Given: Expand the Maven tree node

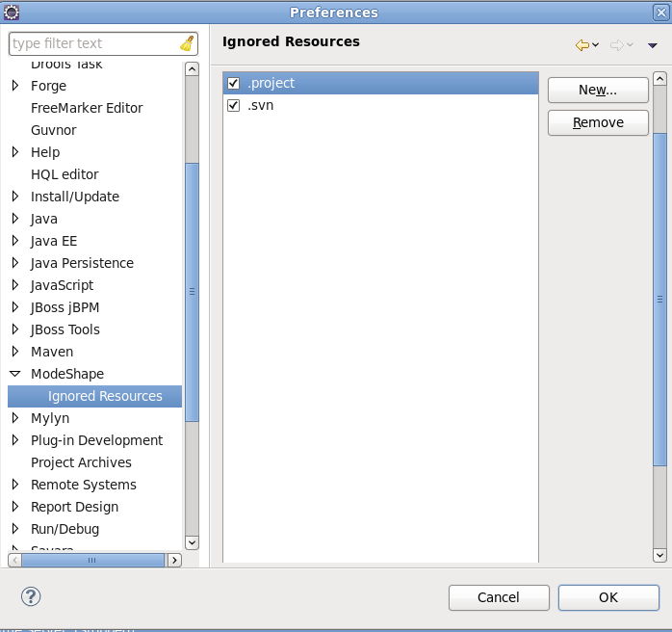Looking at the screenshot, I should [15, 351].
